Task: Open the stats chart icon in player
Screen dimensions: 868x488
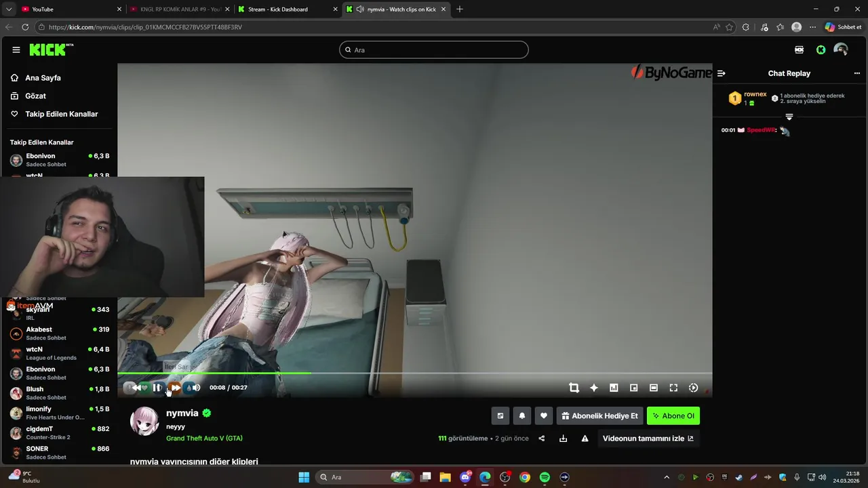Action: (614, 388)
